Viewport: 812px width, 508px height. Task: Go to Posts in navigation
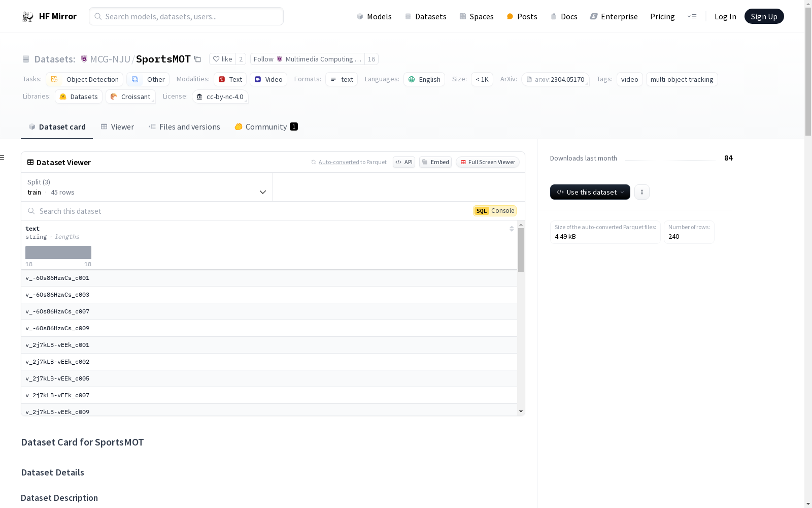tap(522, 17)
